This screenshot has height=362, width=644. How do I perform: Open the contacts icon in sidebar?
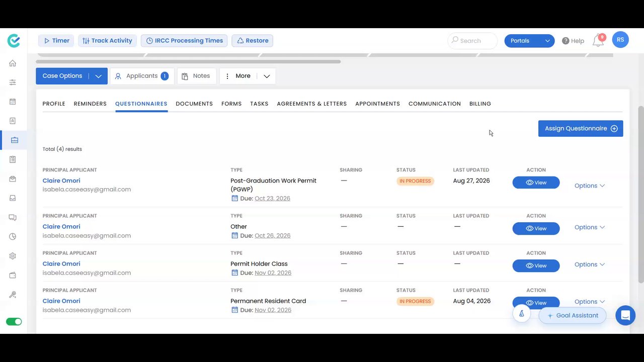pyautogui.click(x=13, y=121)
